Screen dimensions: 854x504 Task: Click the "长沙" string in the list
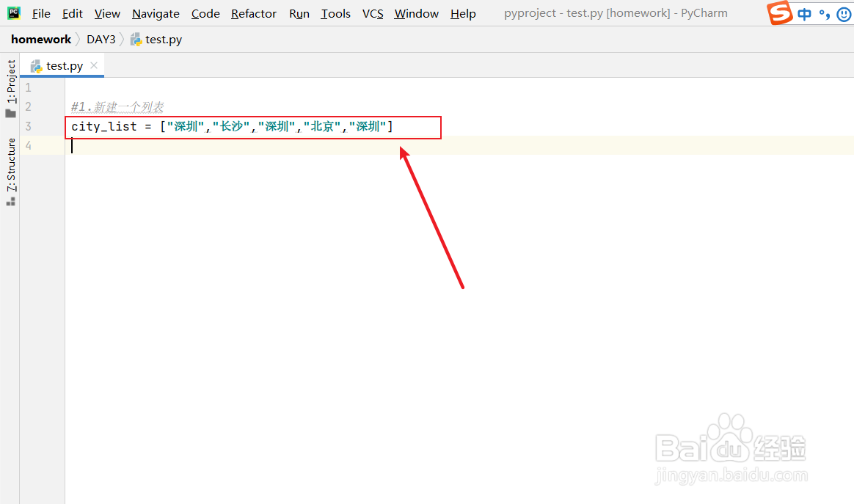click(x=231, y=126)
